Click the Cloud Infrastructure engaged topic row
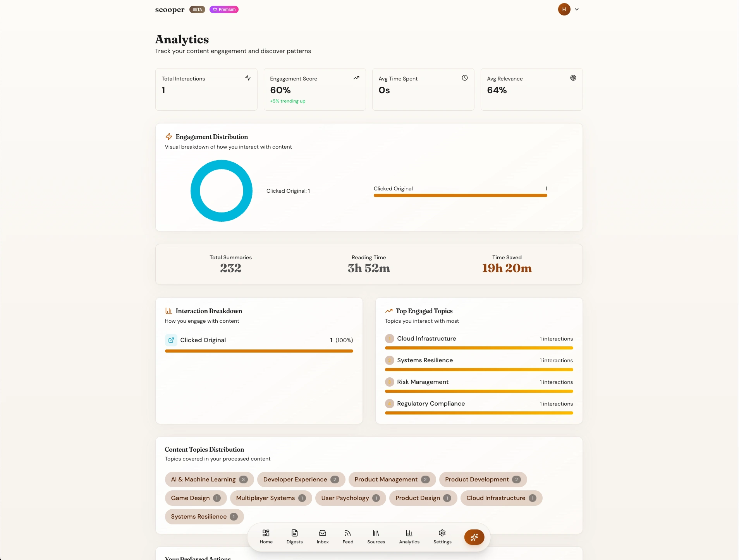This screenshot has height=560, width=739. (x=479, y=339)
